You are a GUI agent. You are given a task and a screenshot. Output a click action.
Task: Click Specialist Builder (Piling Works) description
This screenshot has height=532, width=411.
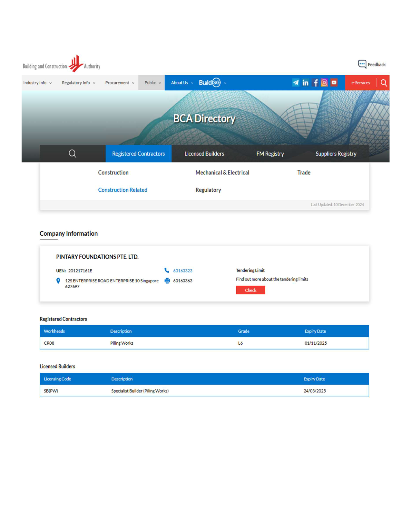coord(140,391)
